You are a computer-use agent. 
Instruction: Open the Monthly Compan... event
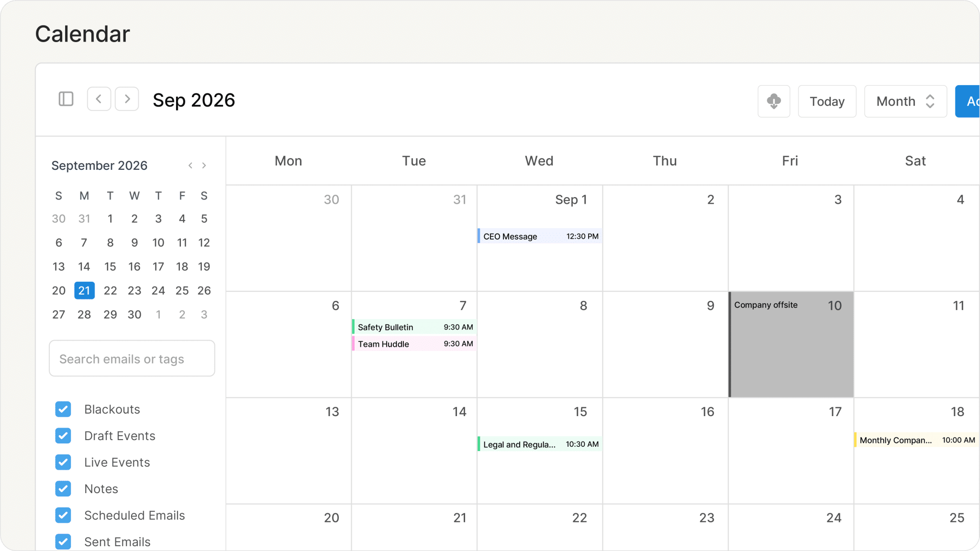pos(916,440)
